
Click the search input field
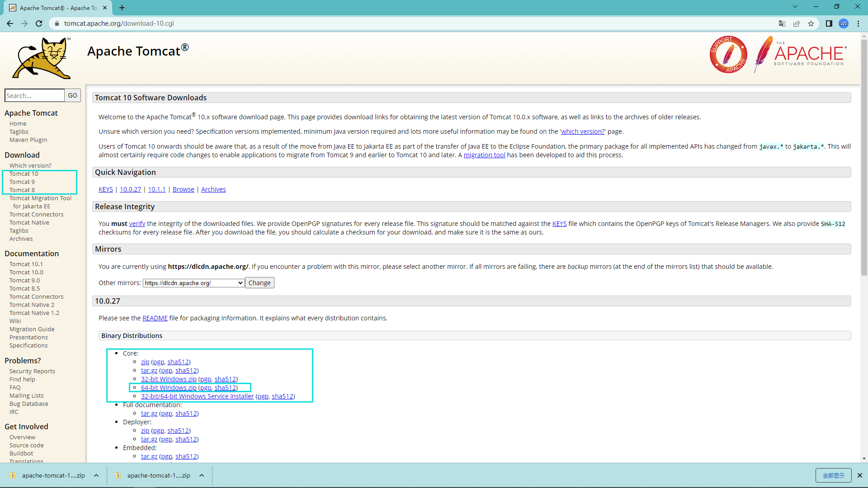(34, 95)
